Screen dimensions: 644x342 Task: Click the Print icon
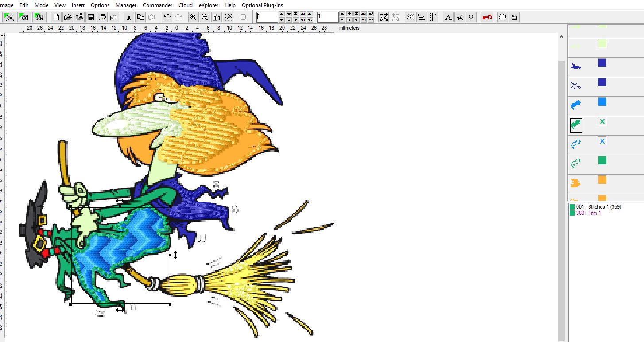pos(102,17)
